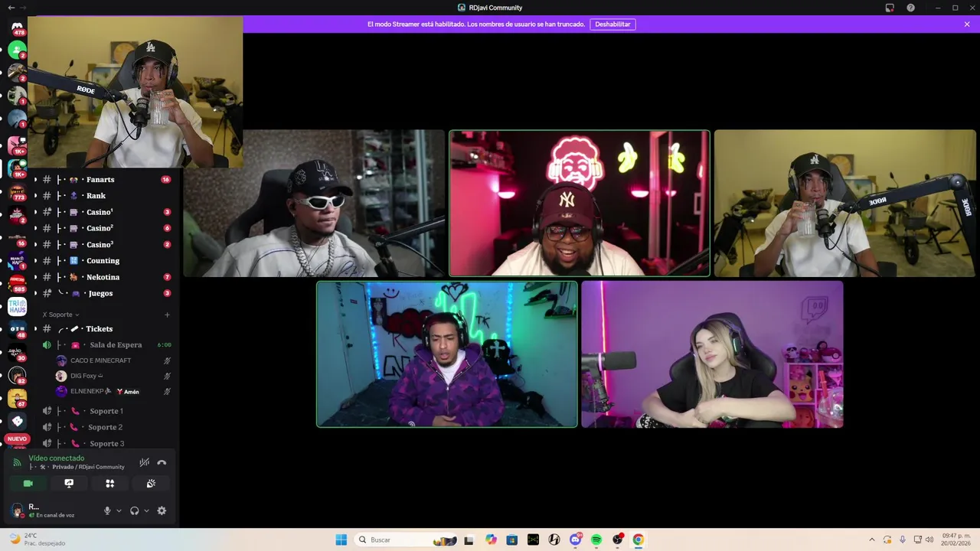Go back with the title bar left arrow
The image size is (980, 551).
11,8
